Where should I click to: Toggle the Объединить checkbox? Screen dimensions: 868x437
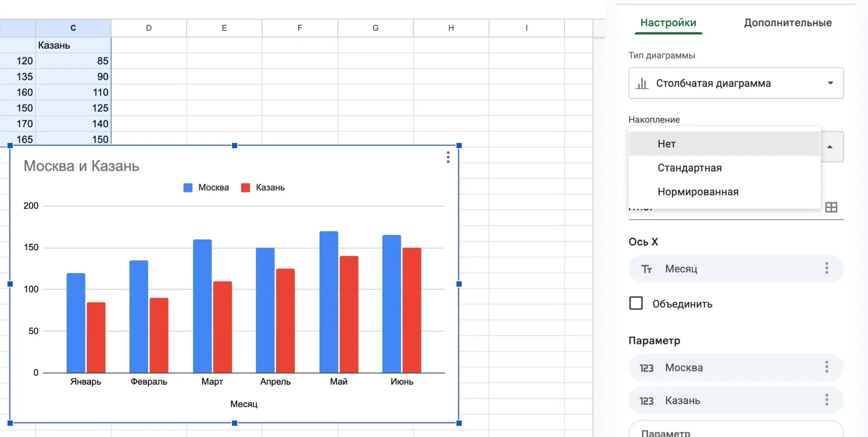point(636,303)
